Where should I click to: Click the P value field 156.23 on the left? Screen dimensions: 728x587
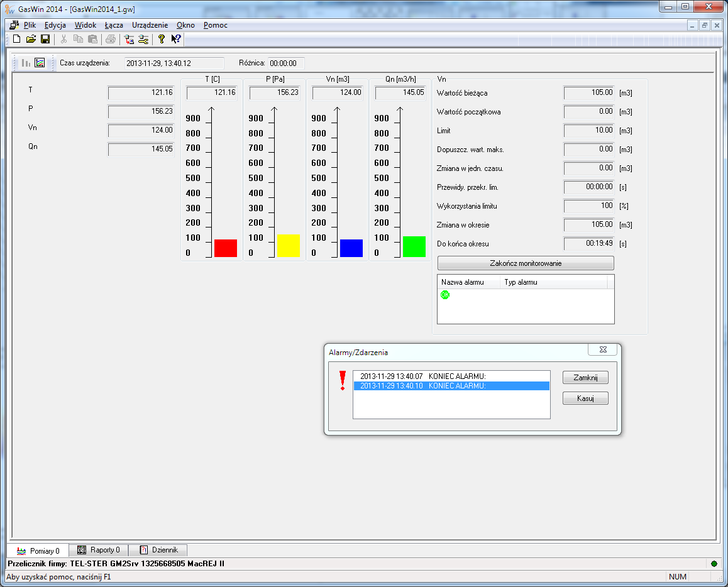pyautogui.click(x=141, y=111)
